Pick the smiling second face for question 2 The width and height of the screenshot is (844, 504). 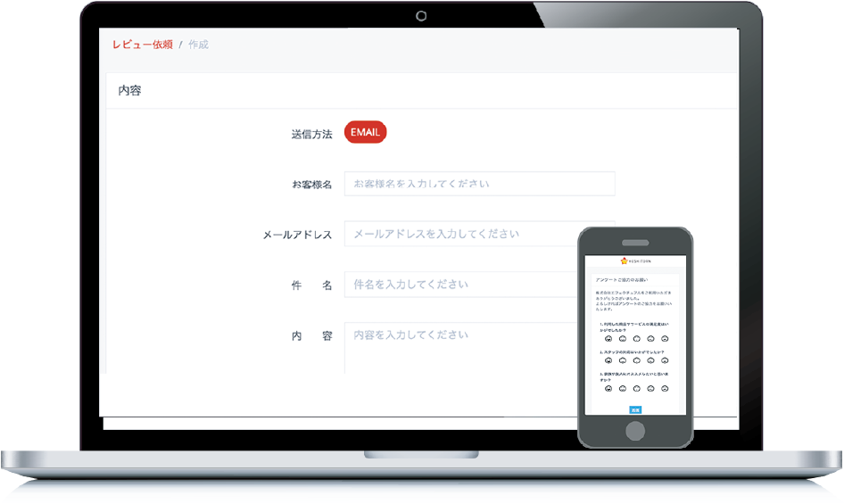623,360
